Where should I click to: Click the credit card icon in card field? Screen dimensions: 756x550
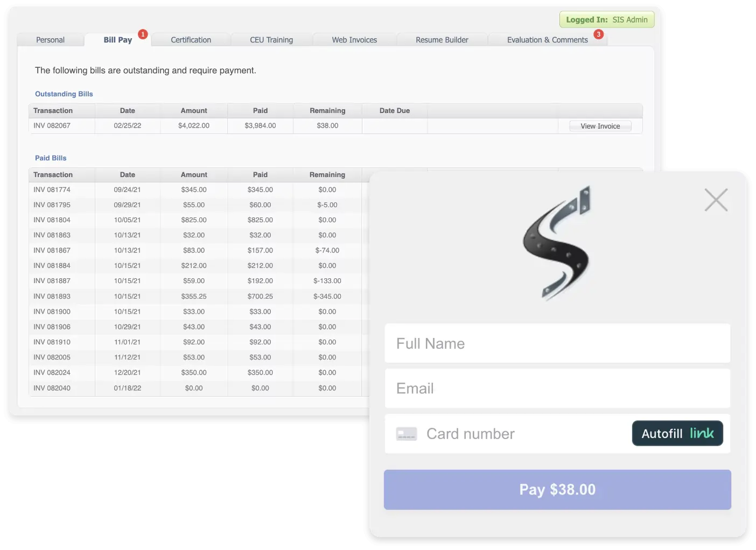coord(406,434)
